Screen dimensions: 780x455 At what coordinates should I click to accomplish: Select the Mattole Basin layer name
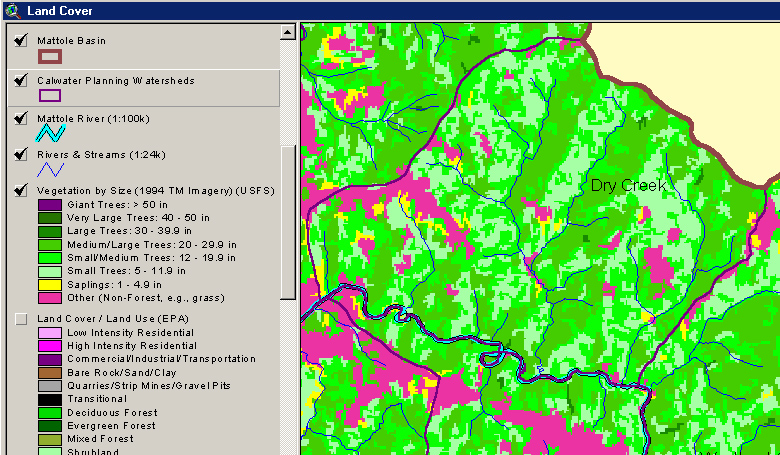[71, 41]
